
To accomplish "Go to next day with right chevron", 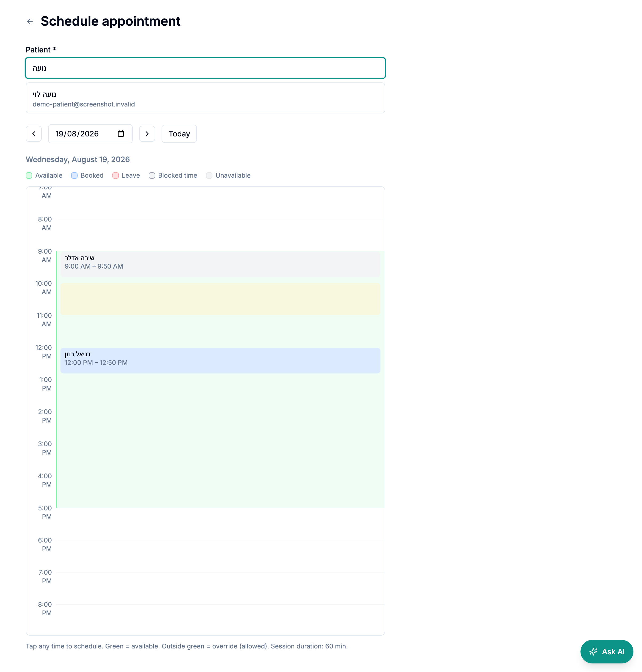I will [x=147, y=134].
